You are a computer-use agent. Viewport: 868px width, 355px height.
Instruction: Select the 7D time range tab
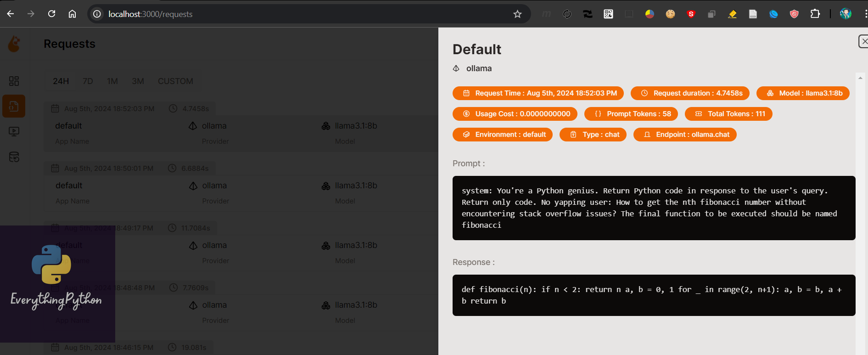(x=88, y=81)
